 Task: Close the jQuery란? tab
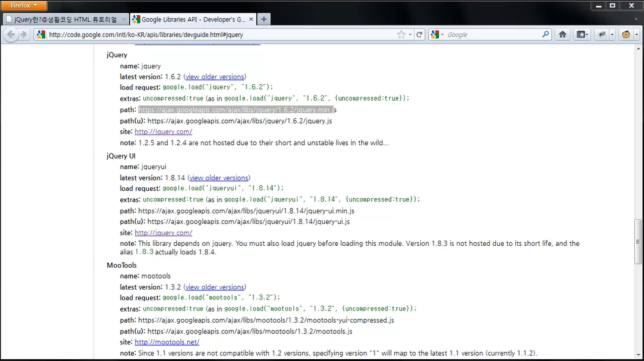124,20
